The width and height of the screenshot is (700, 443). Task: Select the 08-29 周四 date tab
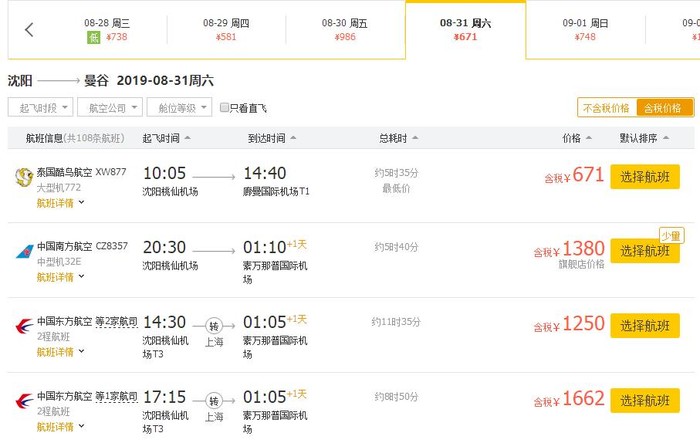click(226, 29)
